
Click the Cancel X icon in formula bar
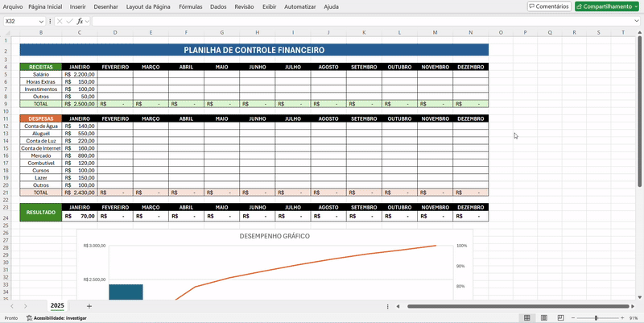tap(59, 21)
